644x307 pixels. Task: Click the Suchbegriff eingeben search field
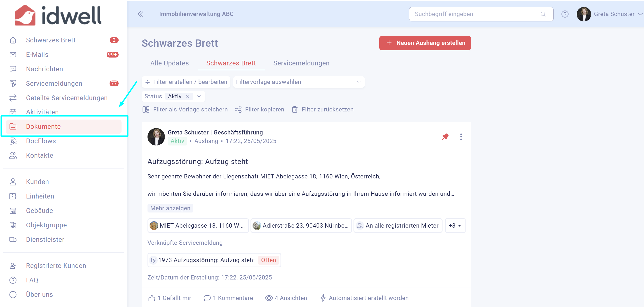pos(481,14)
